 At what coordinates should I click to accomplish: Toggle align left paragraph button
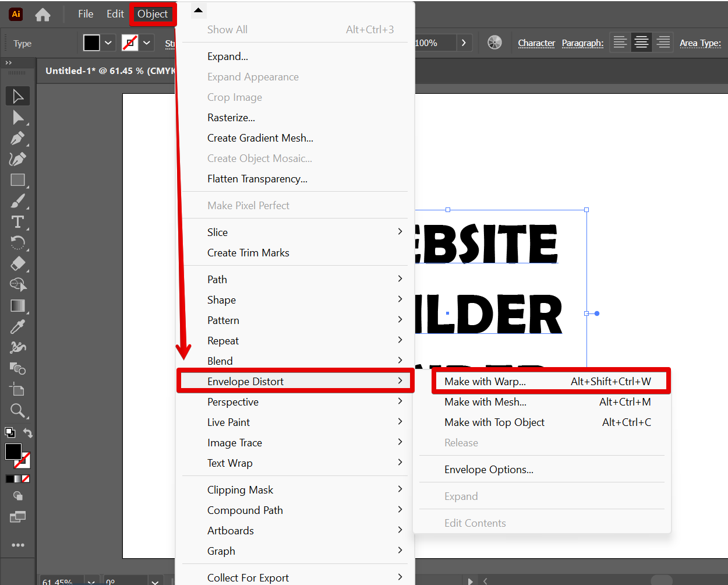(x=620, y=43)
